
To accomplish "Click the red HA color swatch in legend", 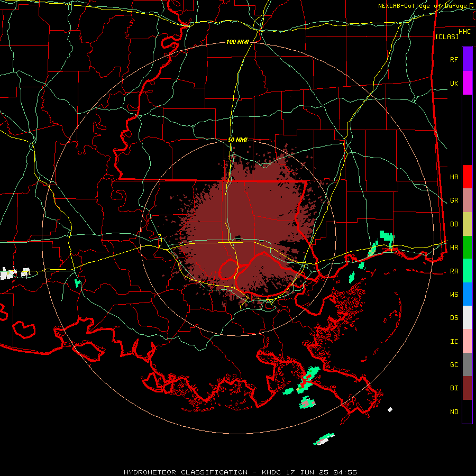I will (467, 177).
